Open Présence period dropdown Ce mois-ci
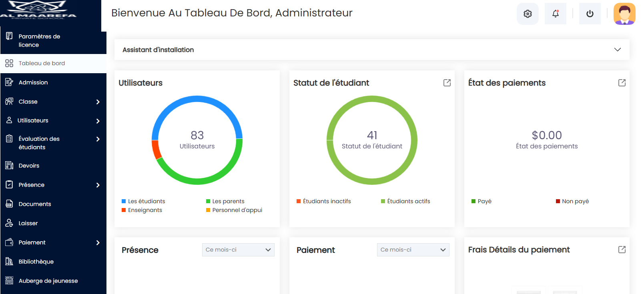This screenshot has height=294, width=644. tap(238, 250)
